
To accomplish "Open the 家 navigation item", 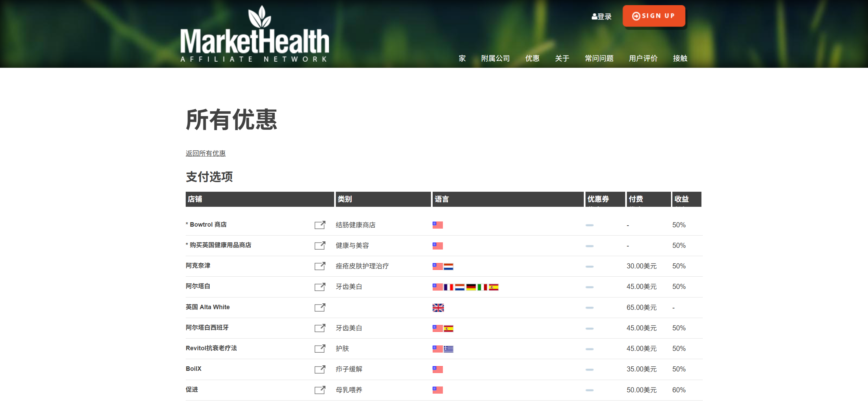I will pyautogui.click(x=462, y=59).
